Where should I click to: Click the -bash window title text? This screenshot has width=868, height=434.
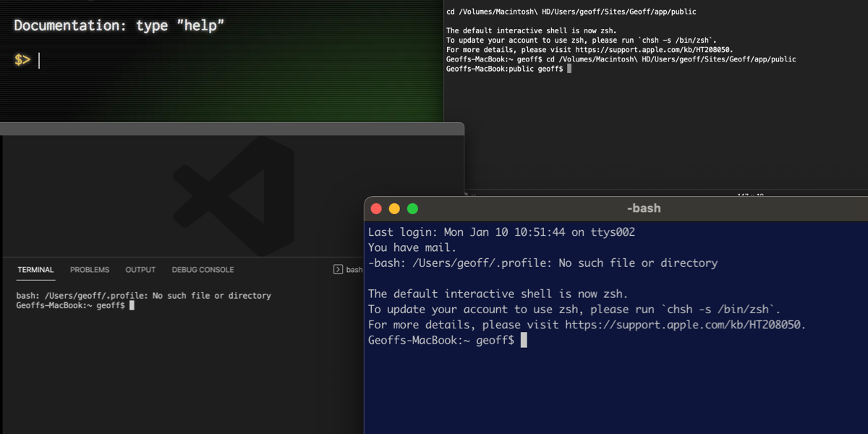coord(643,208)
